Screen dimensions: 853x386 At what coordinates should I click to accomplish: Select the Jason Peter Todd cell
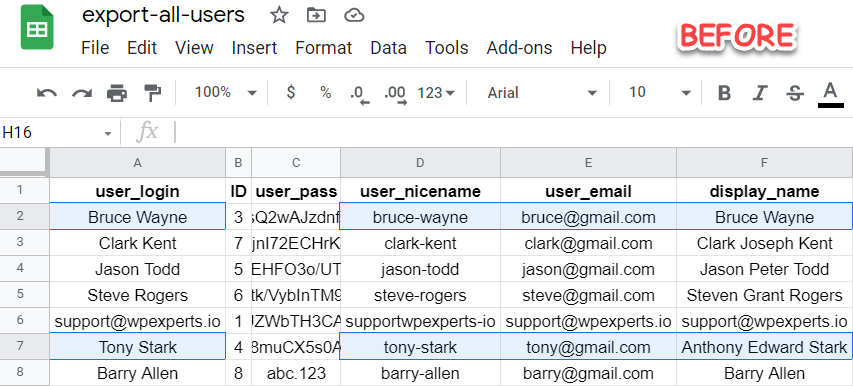coord(765,269)
